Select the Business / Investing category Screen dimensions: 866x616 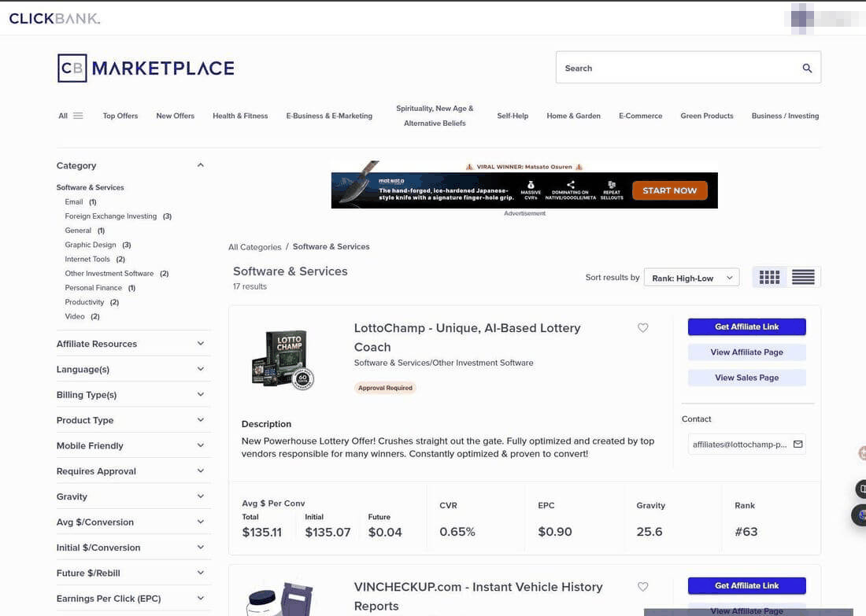[786, 116]
